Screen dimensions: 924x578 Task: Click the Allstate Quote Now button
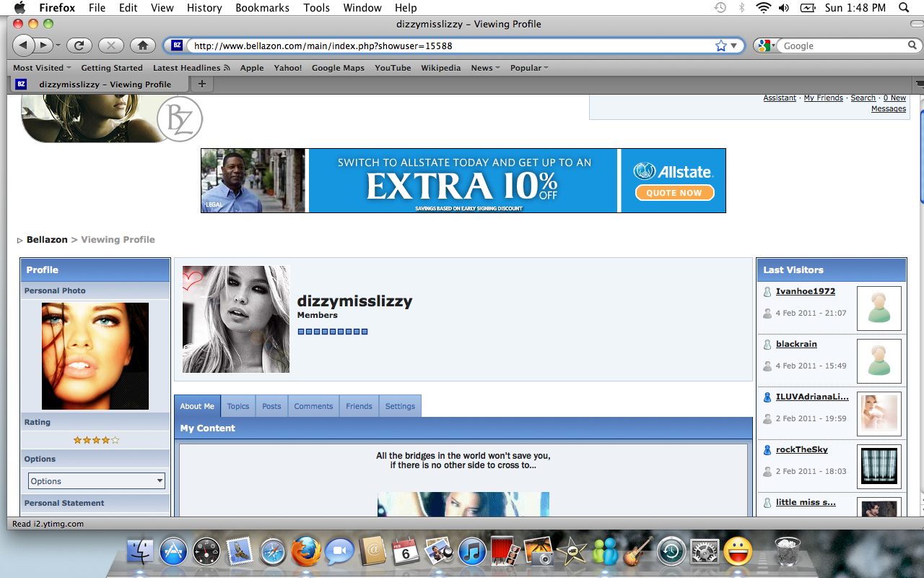pos(674,193)
